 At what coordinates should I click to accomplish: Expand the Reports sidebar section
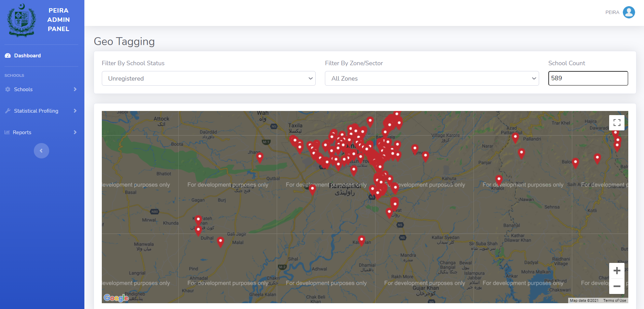pos(41,132)
